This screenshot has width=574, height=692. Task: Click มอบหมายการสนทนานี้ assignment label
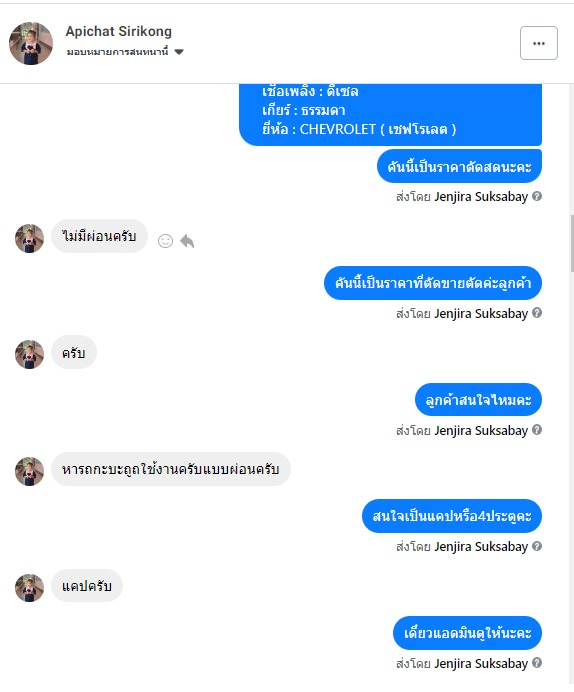pyautogui.click(x=117, y=52)
